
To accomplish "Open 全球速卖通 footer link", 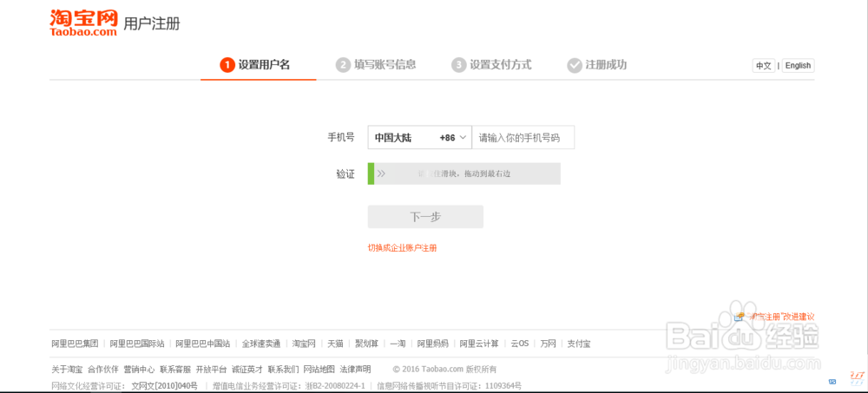I will tap(261, 344).
